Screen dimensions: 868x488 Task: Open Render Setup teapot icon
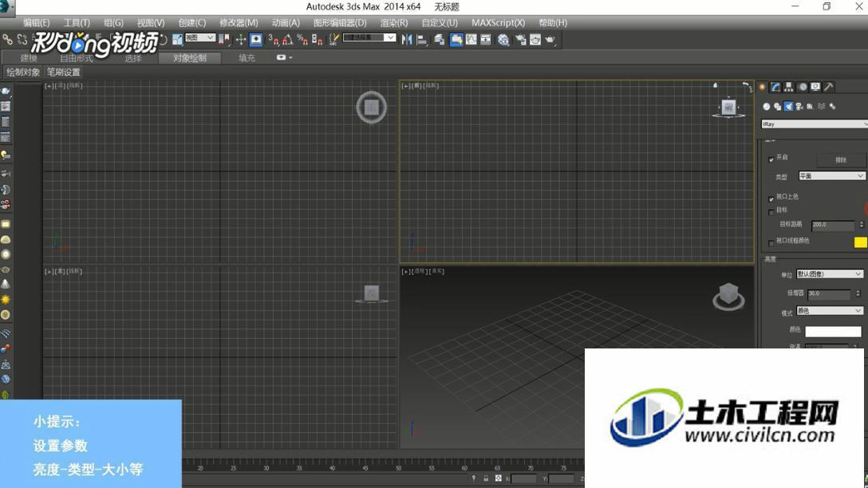pyautogui.click(x=520, y=39)
